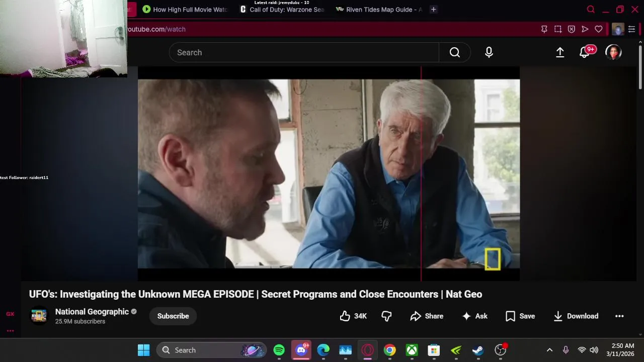Open Google Chrome from the taskbar
This screenshot has width=644, height=362.
pos(390,350)
